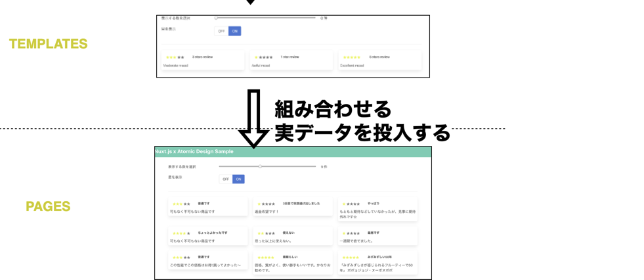
Task: Click the 表示する数を選択 label in Pages
Action: (182, 167)
